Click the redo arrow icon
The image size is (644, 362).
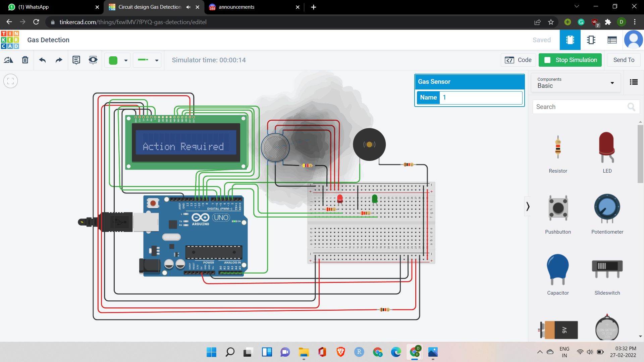[x=59, y=60]
